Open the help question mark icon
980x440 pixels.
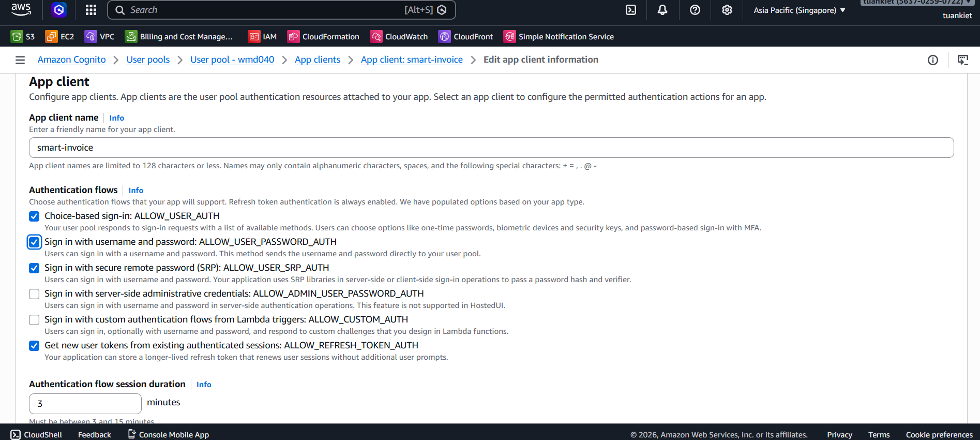coord(695,10)
